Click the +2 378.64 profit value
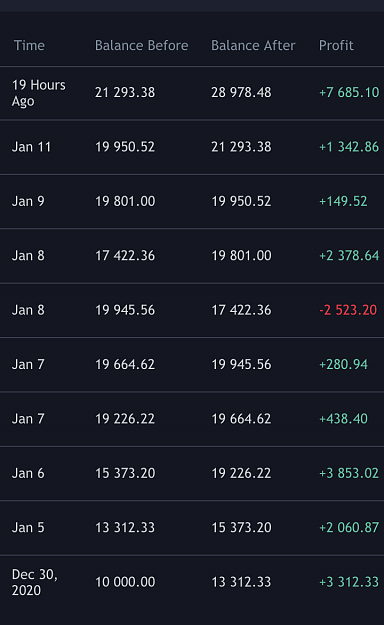This screenshot has width=384, height=625. click(349, 256)
